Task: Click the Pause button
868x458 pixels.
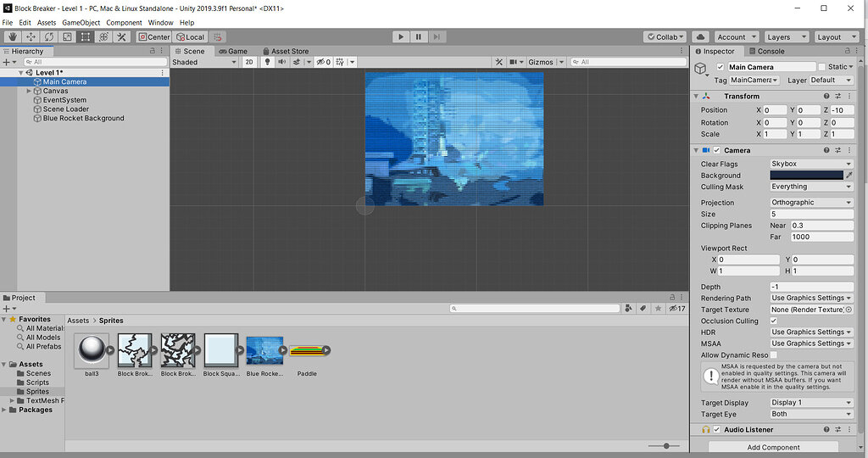Action: coord(419,36)
